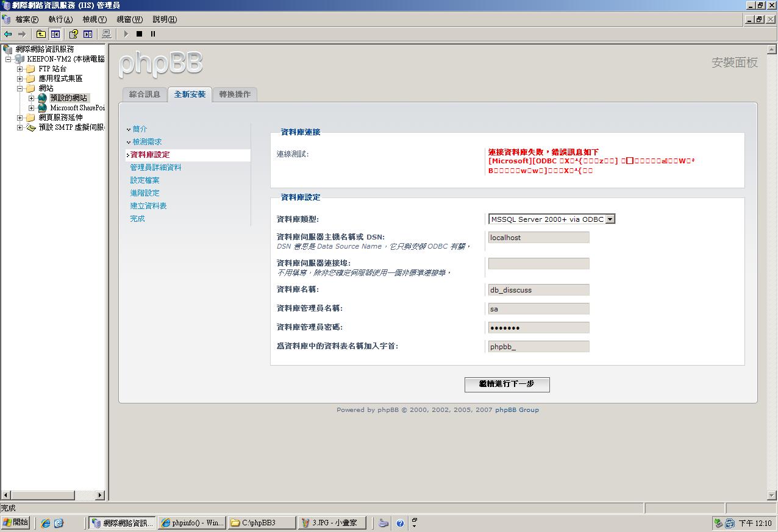Select 預設 SMTP virtual server node
Image resolution: width=778 pixels, height=532 pixels.
coord(71,127)
